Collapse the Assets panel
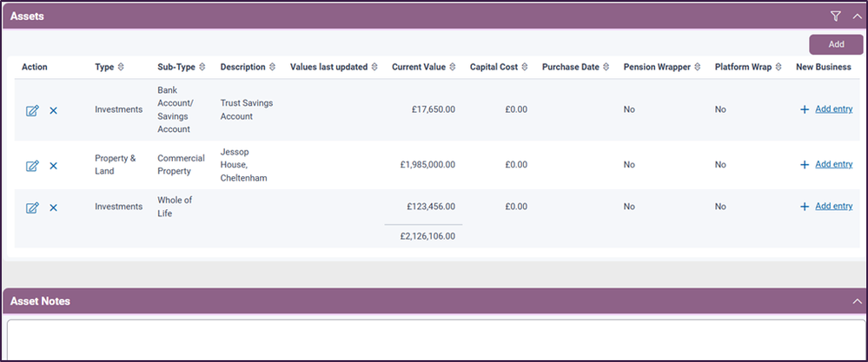This screenshot has width=868, height=362. pos(856,16)
